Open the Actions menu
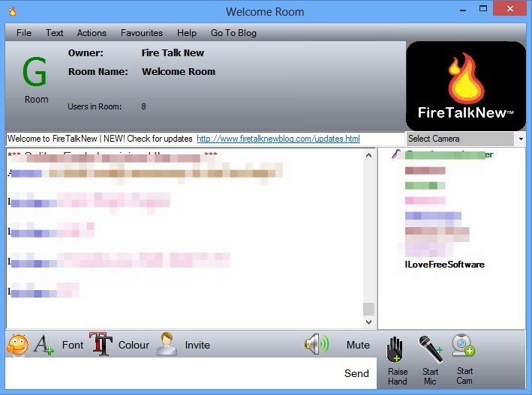 point(92,33)
